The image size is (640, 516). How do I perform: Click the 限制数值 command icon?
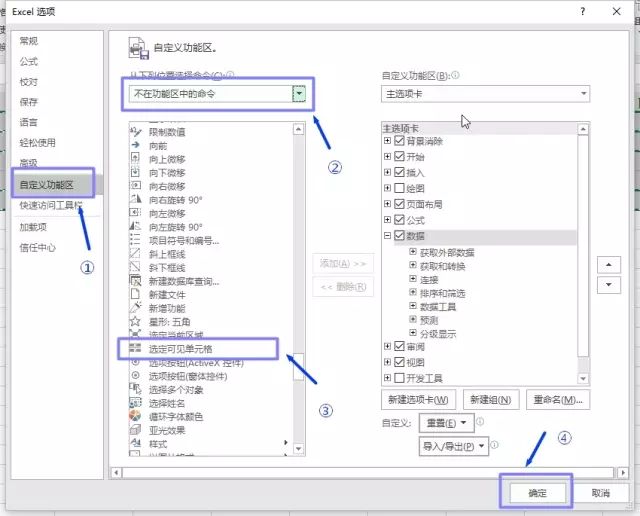click(135, 132)
